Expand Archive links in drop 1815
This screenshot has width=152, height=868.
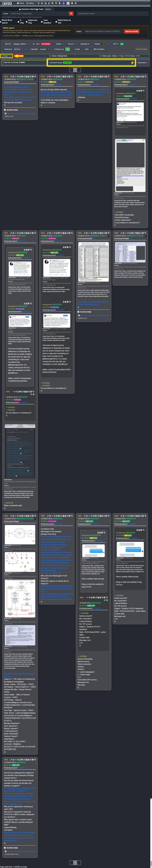(x=11, y=110)
